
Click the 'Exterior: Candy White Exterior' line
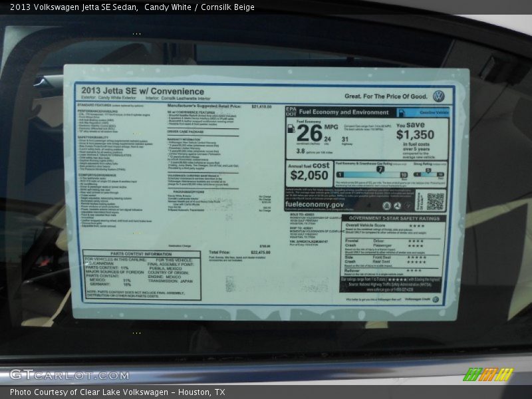point(108,98)
